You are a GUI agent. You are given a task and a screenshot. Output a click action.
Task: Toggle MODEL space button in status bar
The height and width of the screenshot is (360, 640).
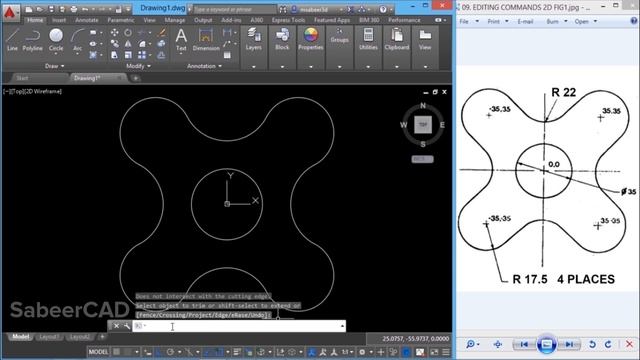(98, 352)
